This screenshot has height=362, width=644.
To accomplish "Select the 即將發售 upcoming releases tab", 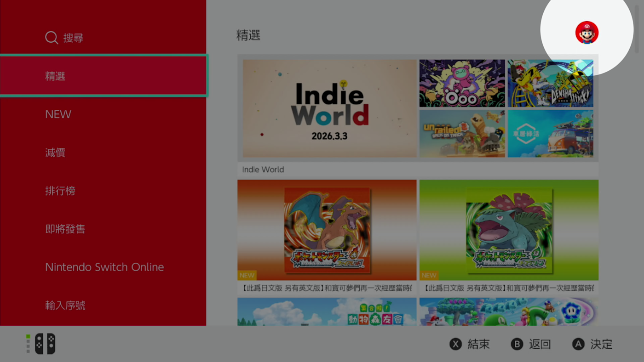I will pos(65,229).
